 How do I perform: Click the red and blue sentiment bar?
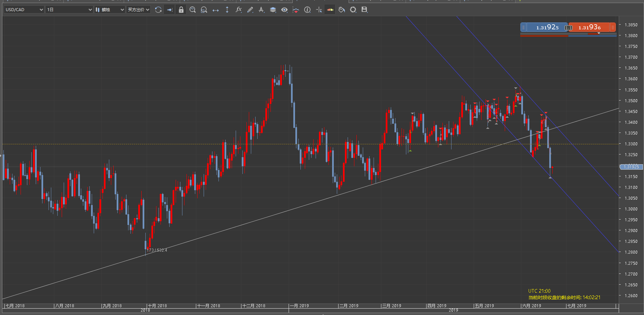(568, 35)
